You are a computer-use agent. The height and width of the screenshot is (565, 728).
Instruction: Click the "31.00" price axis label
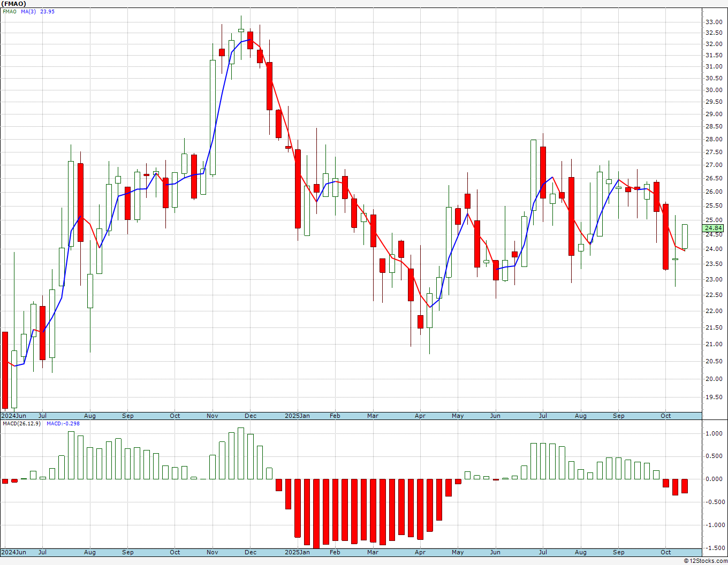pos(714,66)
